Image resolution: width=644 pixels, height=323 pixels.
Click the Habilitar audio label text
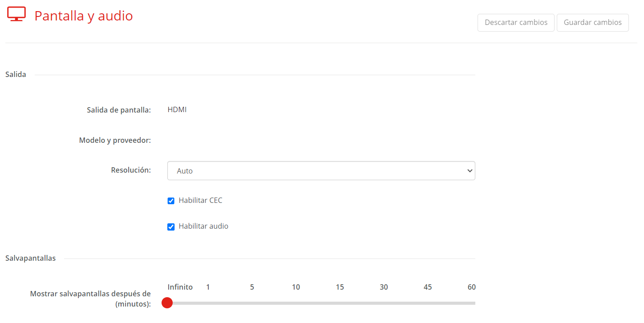(x=203, y=226)
